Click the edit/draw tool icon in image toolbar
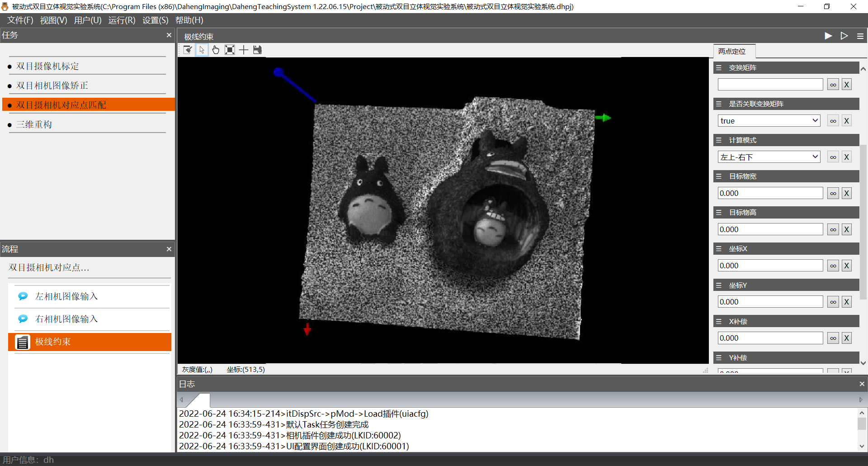Image resolution: width=868 pixels, height=466 pixels. tap(188, 50)
